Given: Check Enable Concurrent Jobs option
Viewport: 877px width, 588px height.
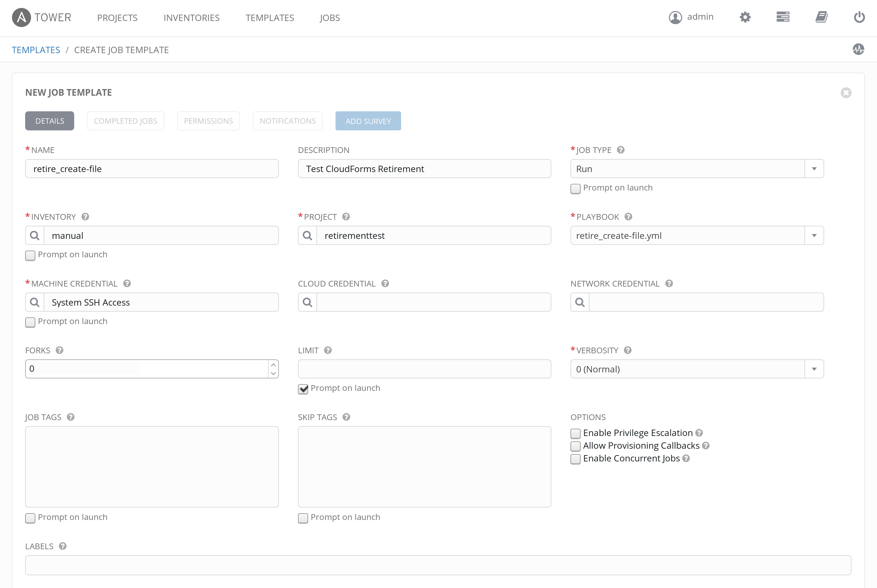Looking at the screenshot, I should 575,459.
